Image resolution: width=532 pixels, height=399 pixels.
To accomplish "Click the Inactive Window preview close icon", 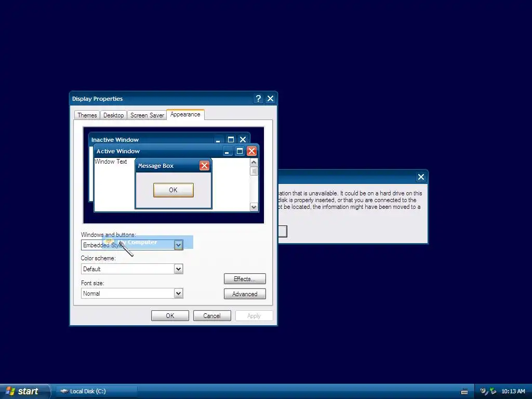I will (x=243, y=139).
